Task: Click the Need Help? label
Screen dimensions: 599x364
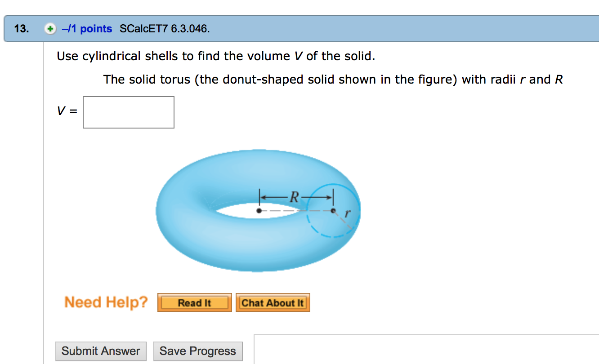Action: (x=106, y=302)
